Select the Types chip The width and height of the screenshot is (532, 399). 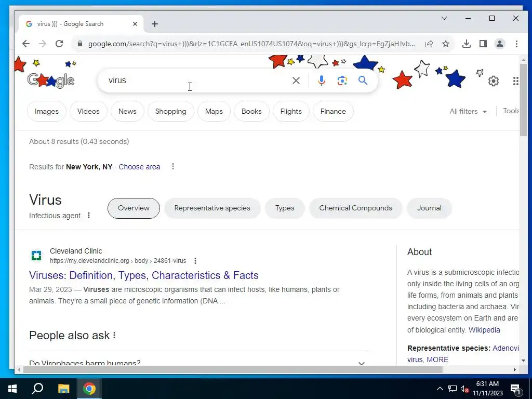[285, 208]
